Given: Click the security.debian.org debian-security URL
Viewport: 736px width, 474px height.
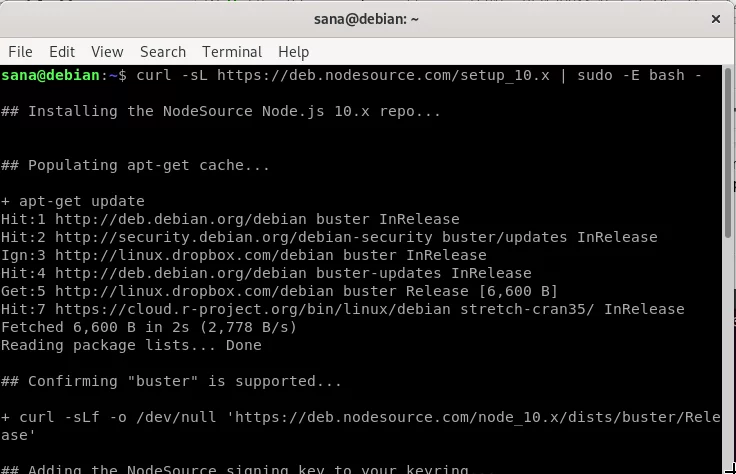Looking at the screenshot, I should 244,237.
